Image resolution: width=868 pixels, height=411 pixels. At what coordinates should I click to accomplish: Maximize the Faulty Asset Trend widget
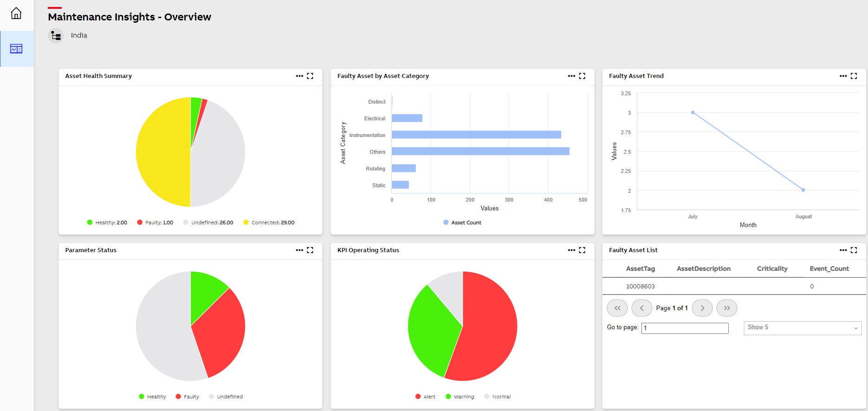854,76
